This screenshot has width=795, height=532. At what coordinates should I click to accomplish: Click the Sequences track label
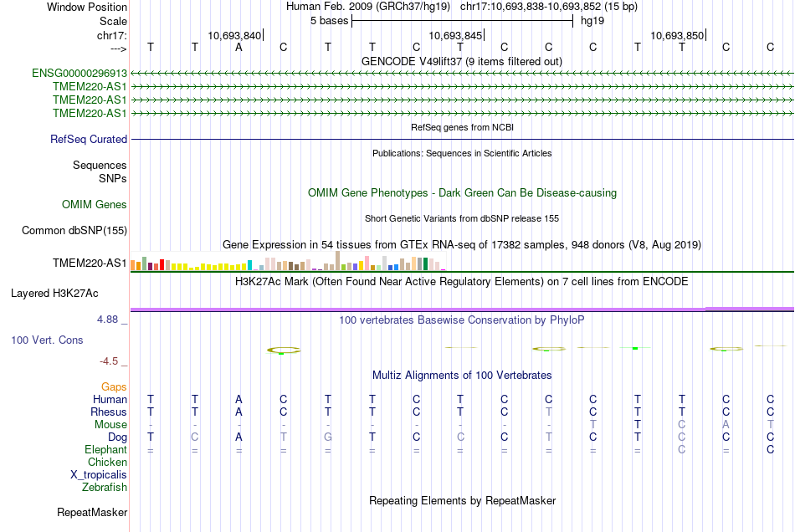click(x=100, y=165)
